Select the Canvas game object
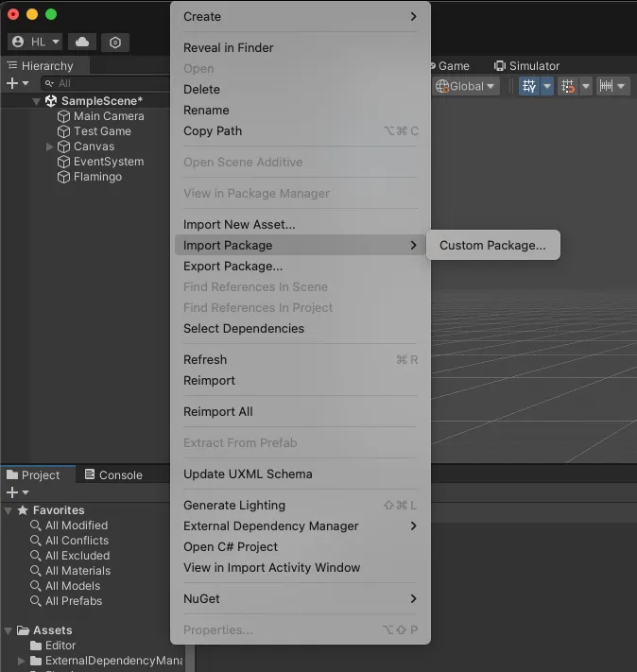This screenshot has height=672, width=637. coord(94,146)
